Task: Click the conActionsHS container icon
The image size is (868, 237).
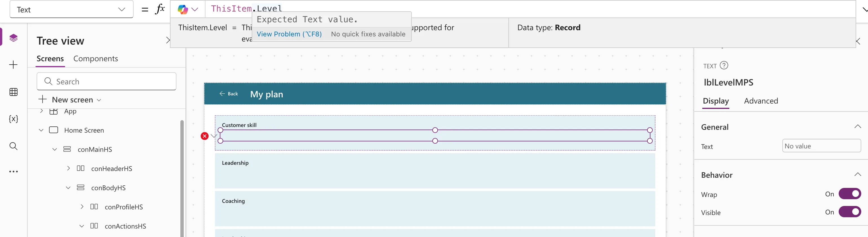Action: pyautogui.click(x=94, y=226)
